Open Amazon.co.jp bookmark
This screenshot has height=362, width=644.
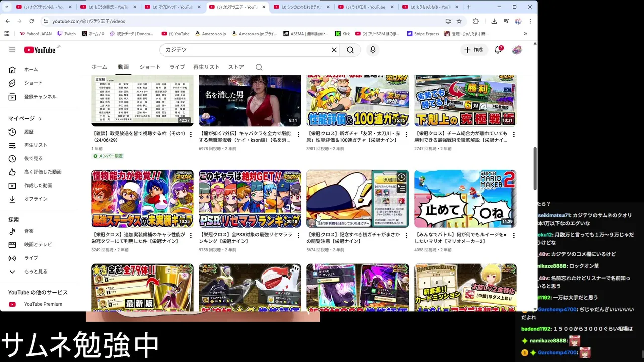coord(210,34)
